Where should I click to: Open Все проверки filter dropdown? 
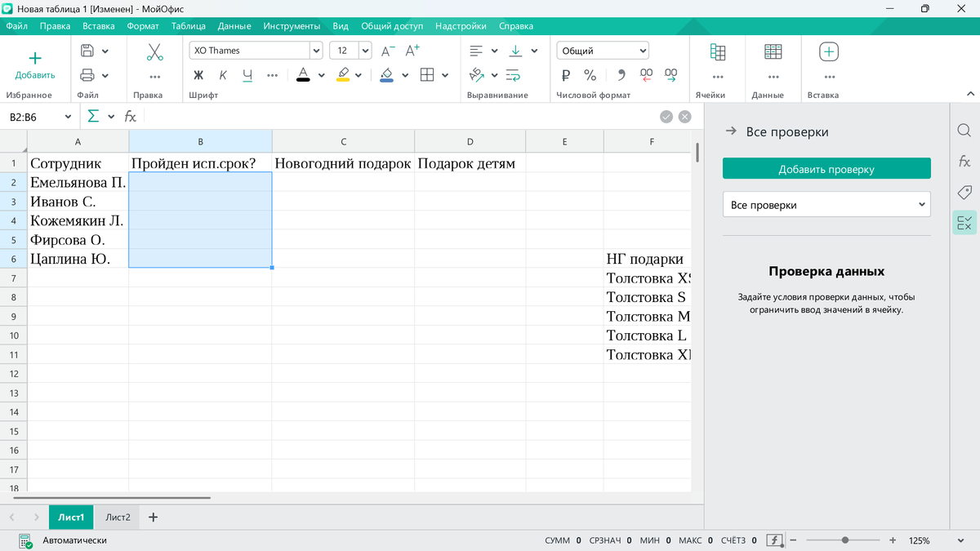tap(826, 205)
